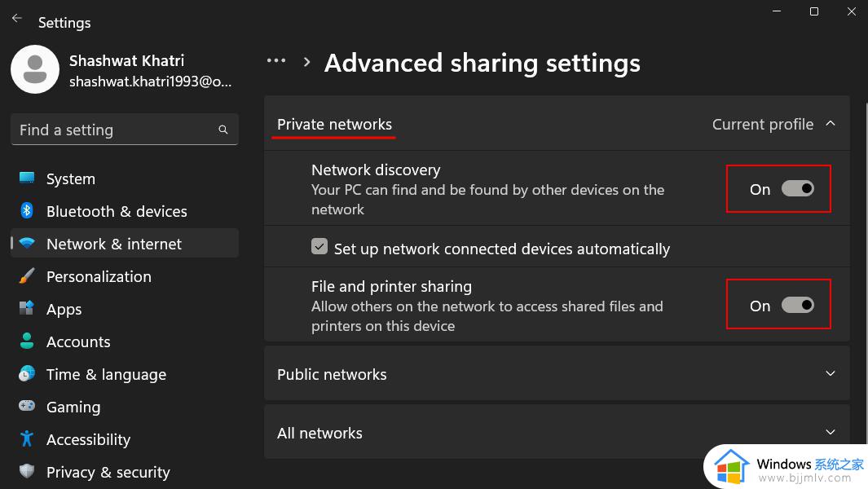Screen dimensions: 868x489
Task: Open Privacy & security settings
Action: click(x=125, y=472)
